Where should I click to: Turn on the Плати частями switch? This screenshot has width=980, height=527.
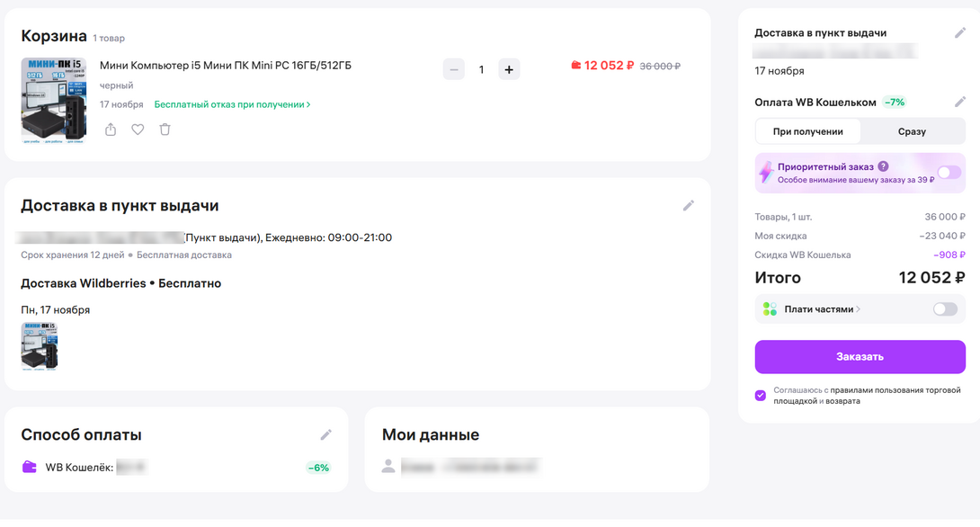pyautogui.click(x=945, y=308)
